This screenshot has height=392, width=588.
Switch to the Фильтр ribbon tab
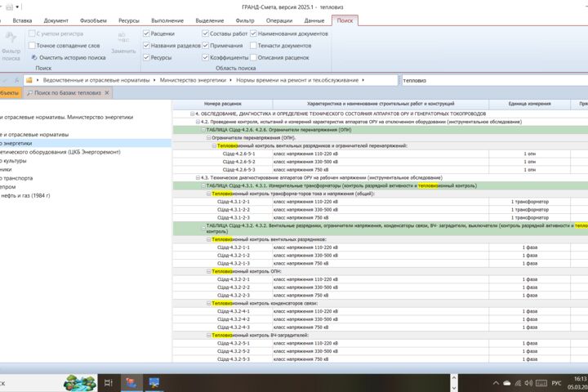[x=245, y=20]
